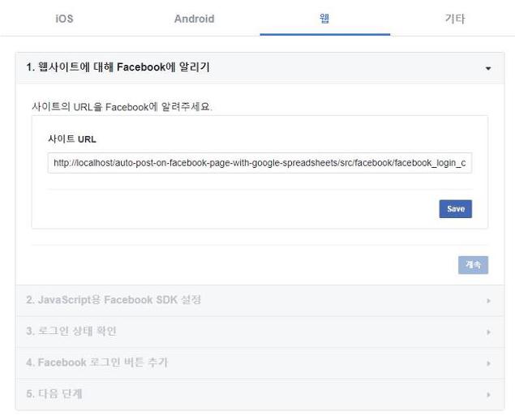
Task: Click the '5. 다음 단계' title
Action: coord(54,394)
